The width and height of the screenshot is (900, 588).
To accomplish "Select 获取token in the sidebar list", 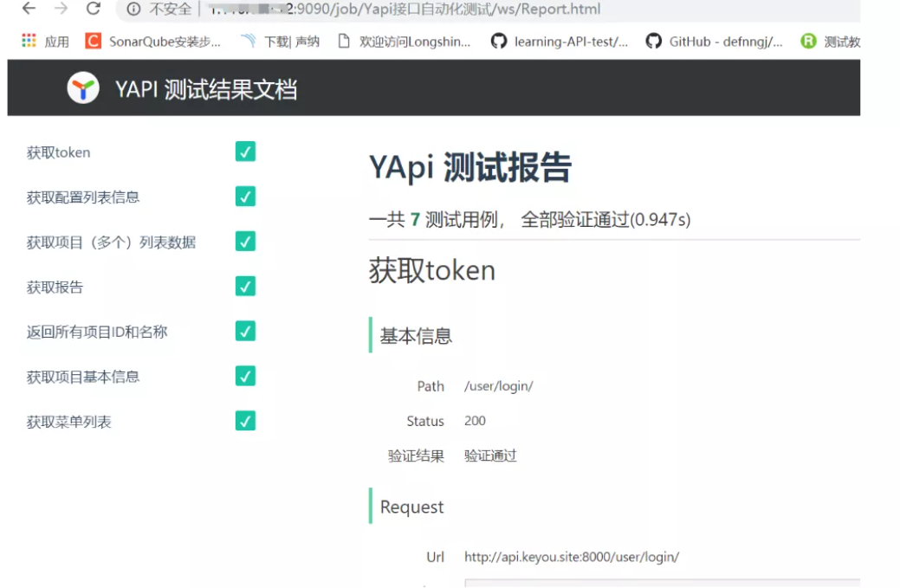I will point(59,153).
